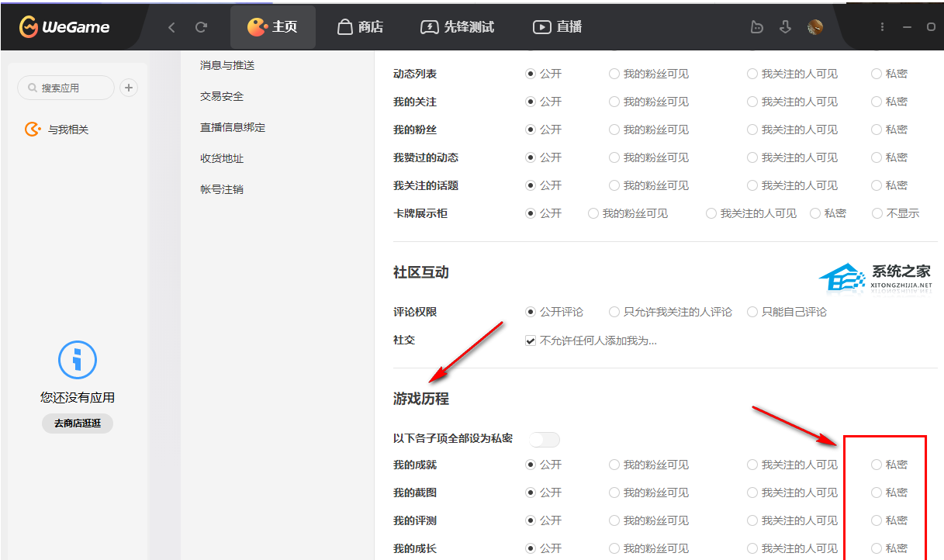Viewport: 944px width, 560px height.
Task: Go back with the back arrow
Action: (x=171, y=27)
